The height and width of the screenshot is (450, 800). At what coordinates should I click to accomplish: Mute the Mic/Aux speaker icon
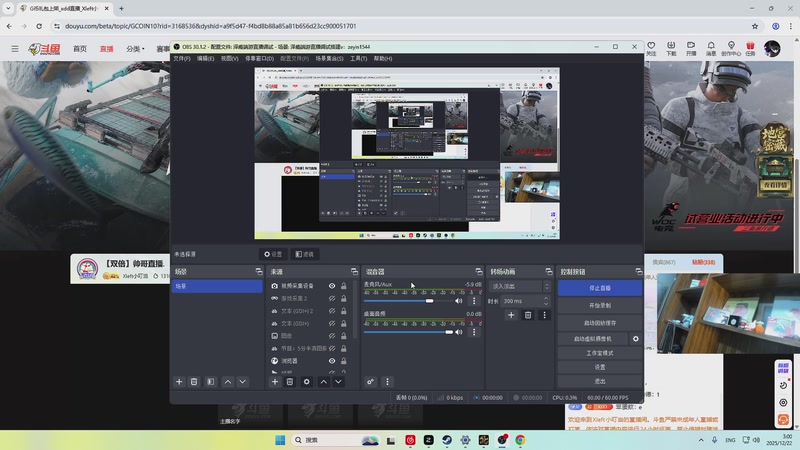pos(460,301)
